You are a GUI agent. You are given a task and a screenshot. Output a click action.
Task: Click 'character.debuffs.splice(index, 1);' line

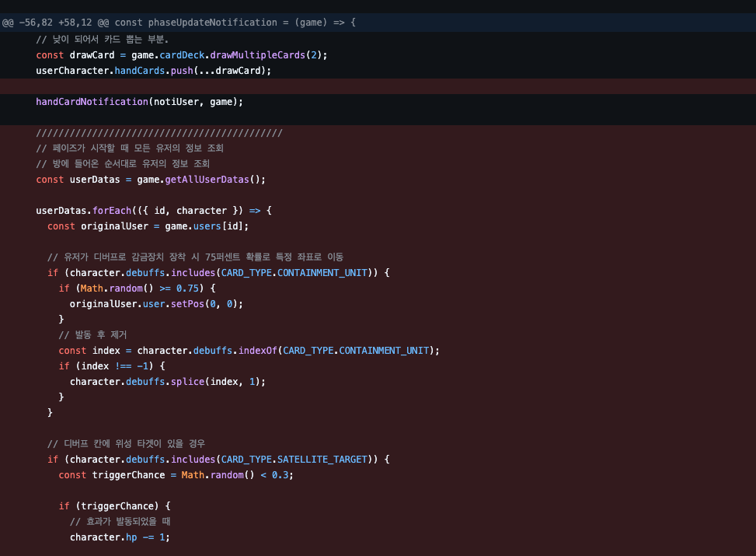point(168,381)
